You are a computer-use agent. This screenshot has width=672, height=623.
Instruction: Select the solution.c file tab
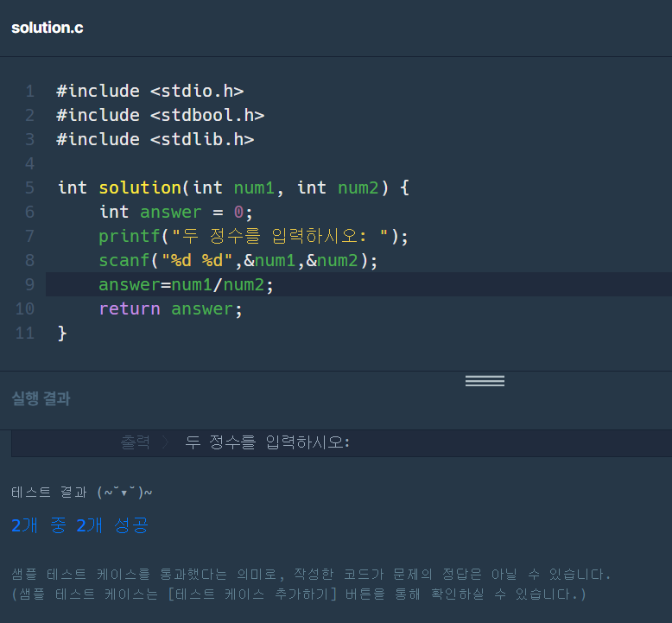point(48,28)
